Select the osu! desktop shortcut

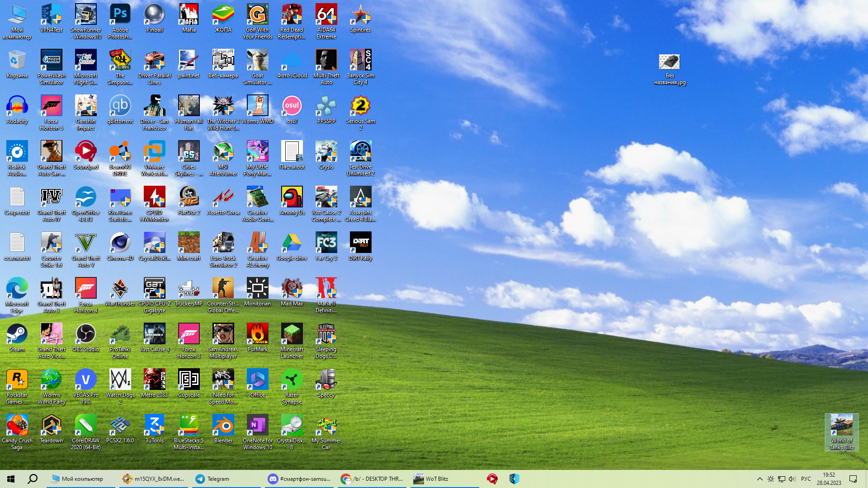[292, 109]
